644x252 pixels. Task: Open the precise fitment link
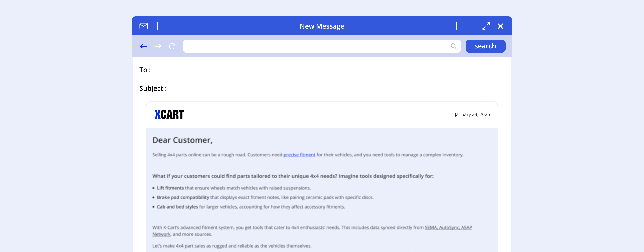pyautogui.click(x=299, y=155)
